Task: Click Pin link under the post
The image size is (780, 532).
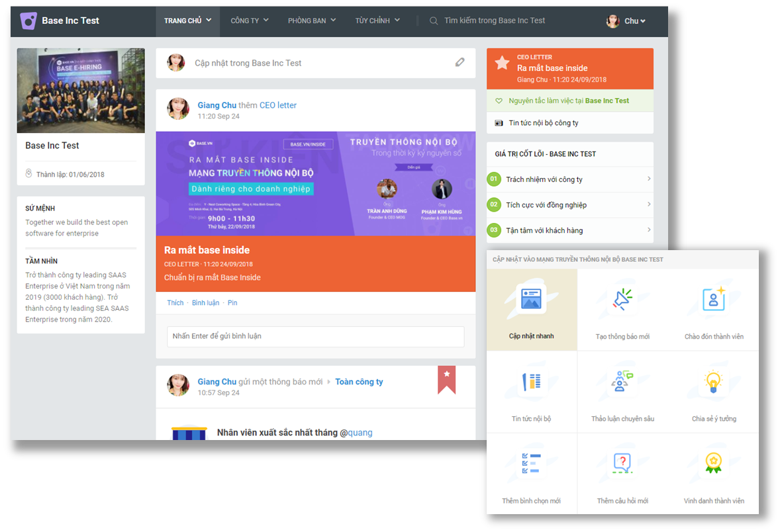Action: 232,303
